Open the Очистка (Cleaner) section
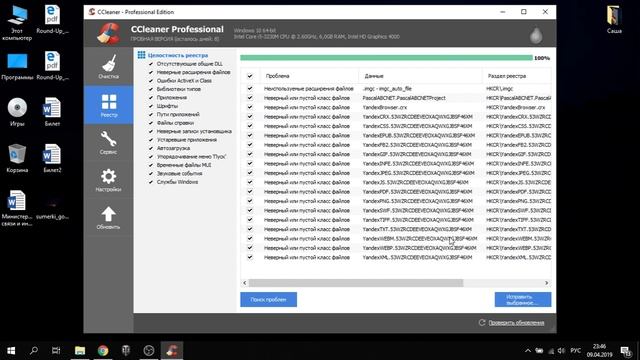The height and width of the screenshot is (360, 640). pyautogui.click(x=108, y=67)
